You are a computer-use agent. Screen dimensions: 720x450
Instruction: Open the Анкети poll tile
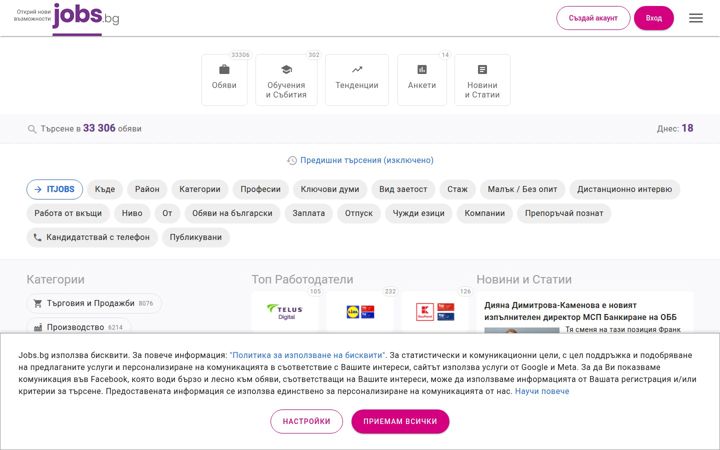point(422,80)
